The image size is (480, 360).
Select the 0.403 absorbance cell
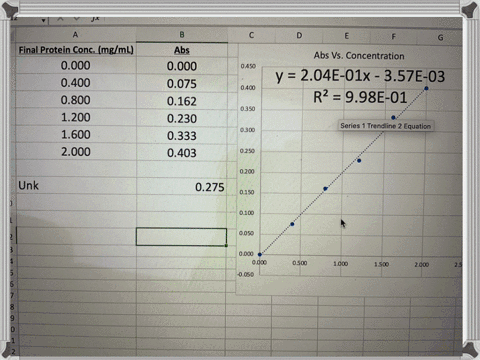tap(182, 153)
